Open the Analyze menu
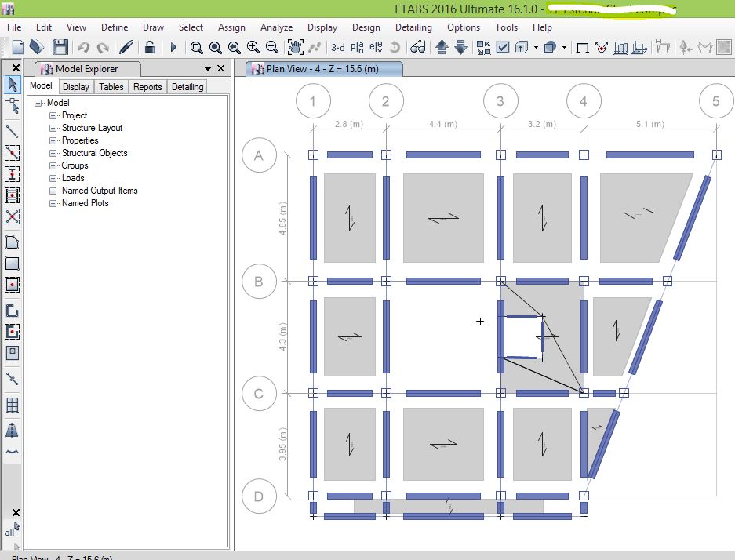This screenshot has height=560, width=735. (277, 27)
